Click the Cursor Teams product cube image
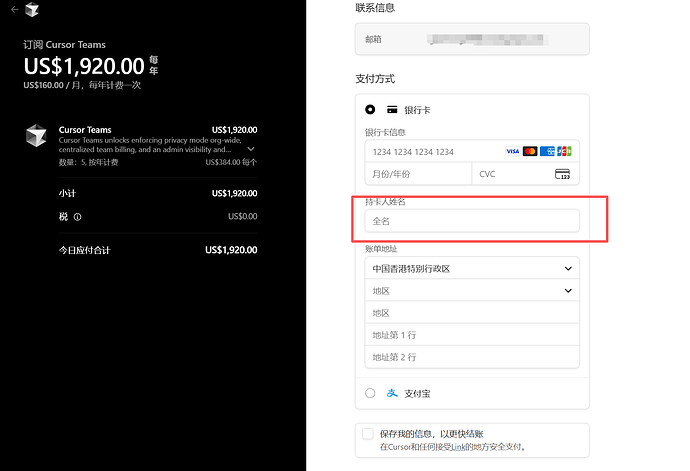 [36, 135]
